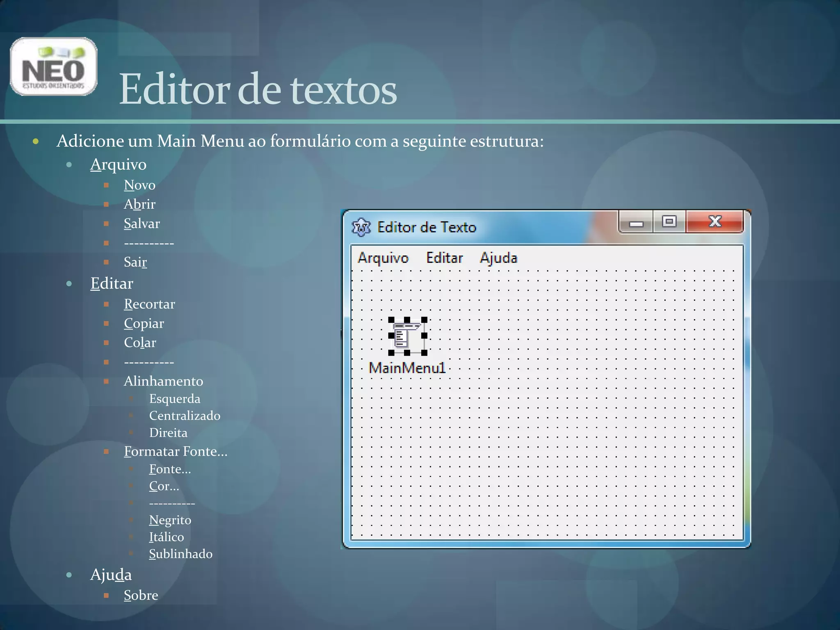Image resolution: width=840 pixels, height=630 pixels.
Task: Click the 'Formatar Fonte...' list item
Action: (176, 451)
